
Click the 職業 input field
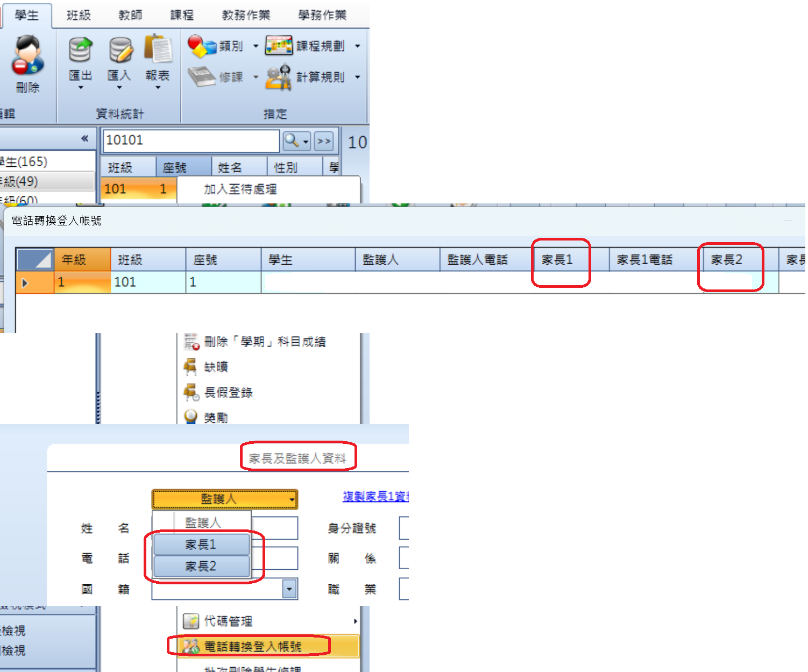pyautogui.click(x=404, y=589)
